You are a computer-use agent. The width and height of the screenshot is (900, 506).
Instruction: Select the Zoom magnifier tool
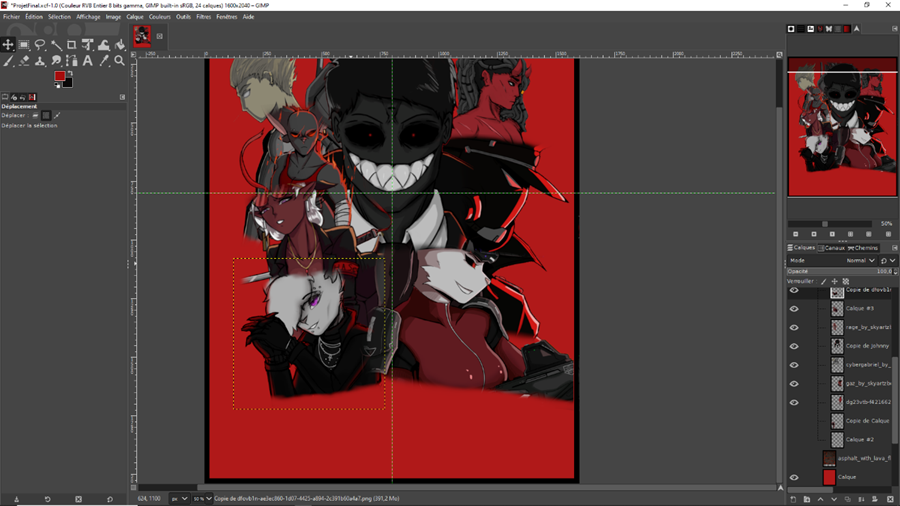[120, 61]
